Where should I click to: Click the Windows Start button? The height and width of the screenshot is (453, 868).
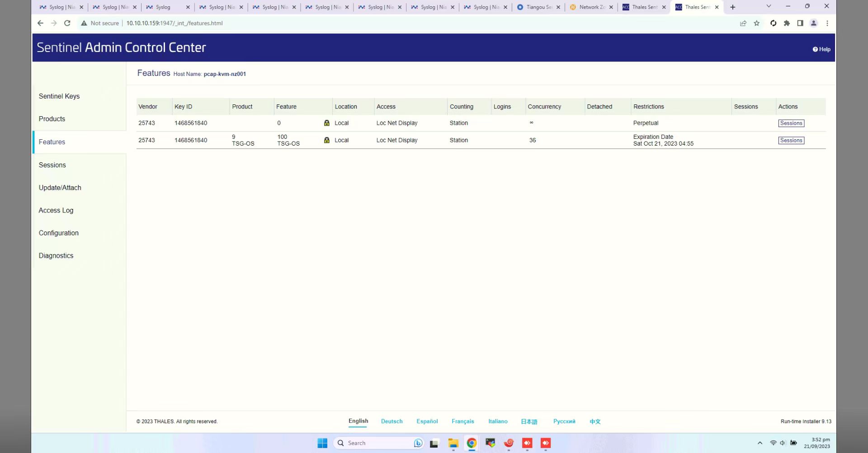pos(322,443)
